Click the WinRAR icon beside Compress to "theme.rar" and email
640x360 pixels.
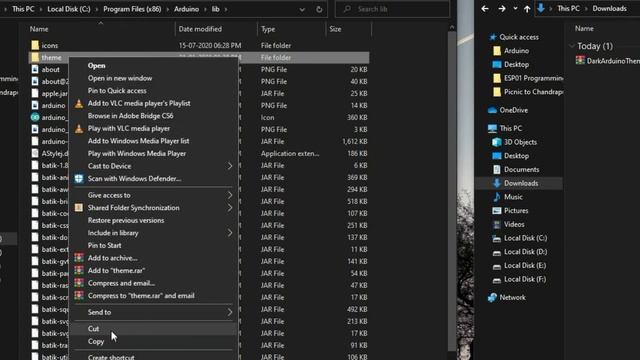click(x=79, y=296)
